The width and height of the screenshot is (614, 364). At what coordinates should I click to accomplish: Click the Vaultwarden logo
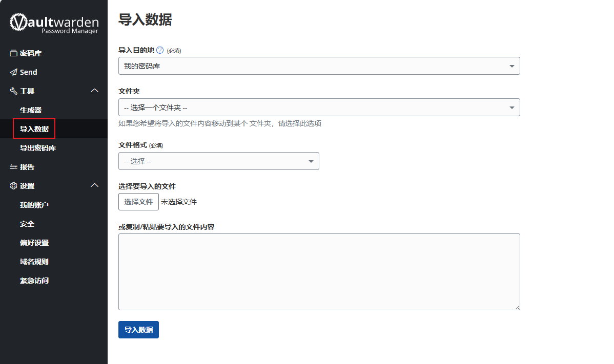click(54, 24)
